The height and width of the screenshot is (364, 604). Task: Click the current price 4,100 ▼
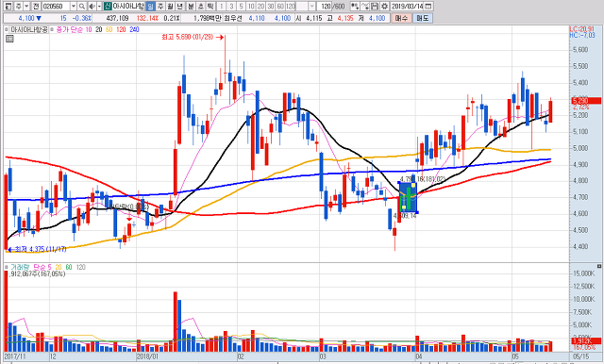[x=30, y=18]
